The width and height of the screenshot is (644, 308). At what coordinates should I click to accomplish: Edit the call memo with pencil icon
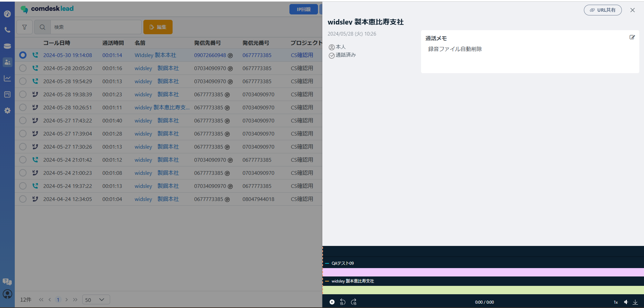632,38
